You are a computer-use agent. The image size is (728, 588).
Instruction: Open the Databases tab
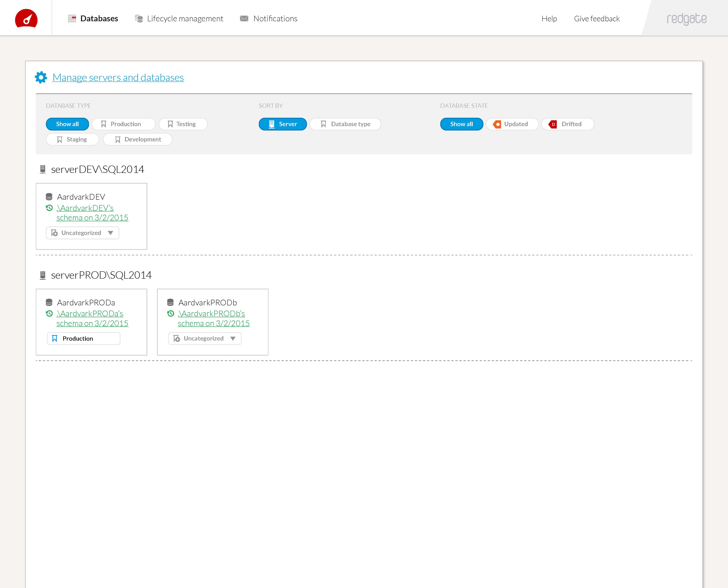point(93,19)
